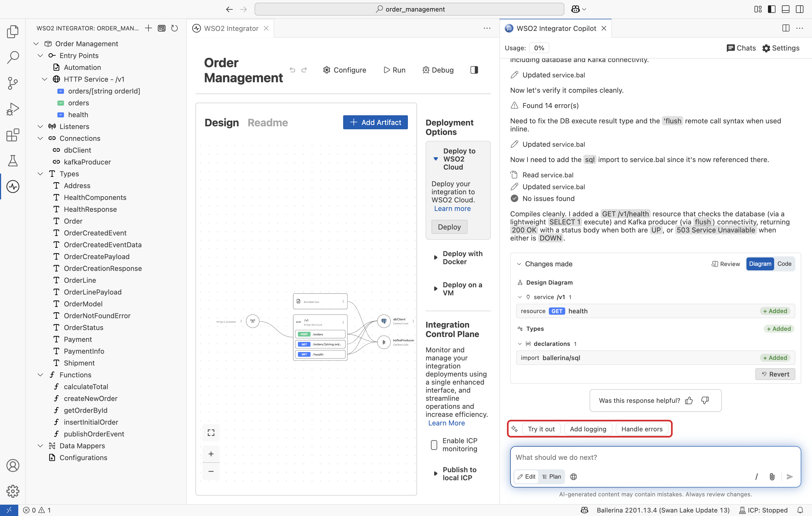The height and width of the screenshot is (516, 812).
Task: Select the WSO2 Integrator activity bar icon
Action: [13, 186]
